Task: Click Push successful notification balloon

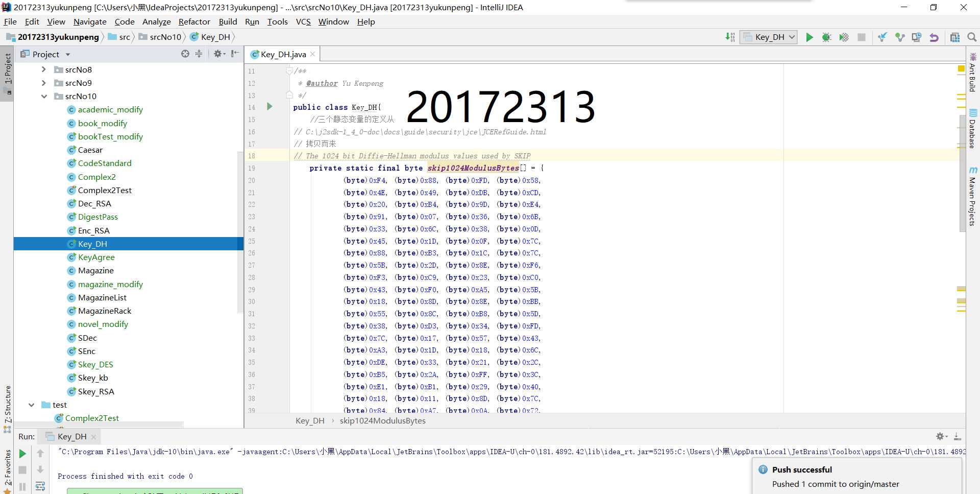Action: point(857,477)
